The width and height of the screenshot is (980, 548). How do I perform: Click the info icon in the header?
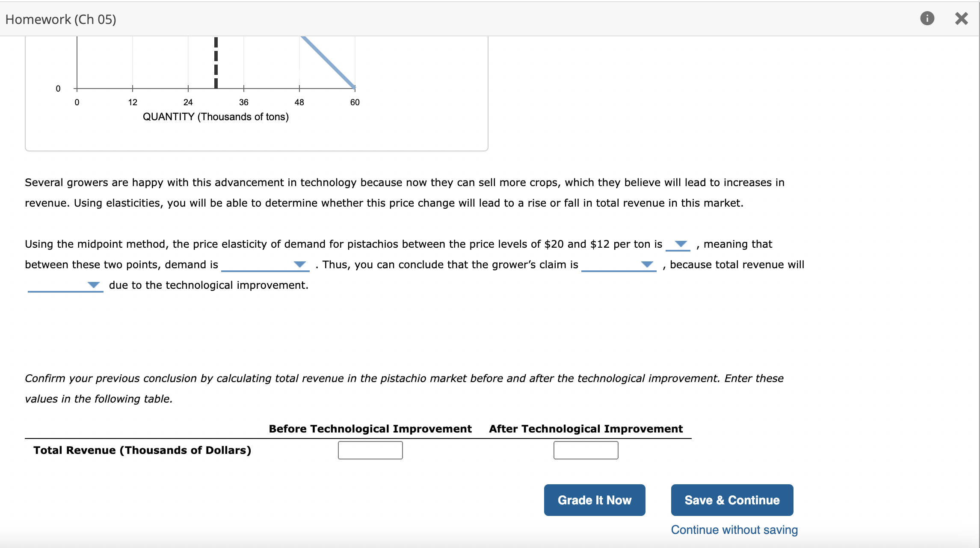click(927, 18)
